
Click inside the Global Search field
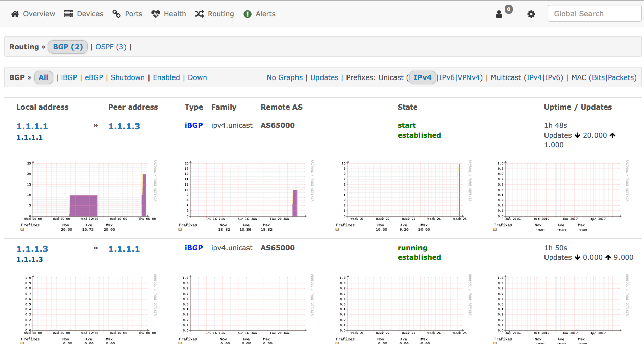click(594, 13)
